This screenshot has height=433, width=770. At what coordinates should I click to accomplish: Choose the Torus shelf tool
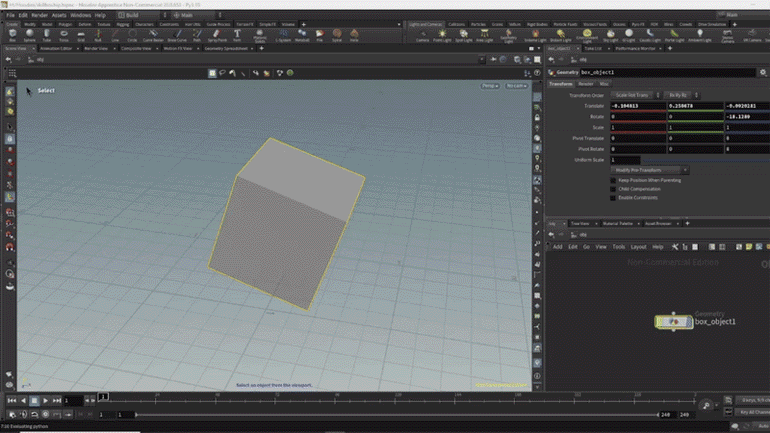coord(63,35)
